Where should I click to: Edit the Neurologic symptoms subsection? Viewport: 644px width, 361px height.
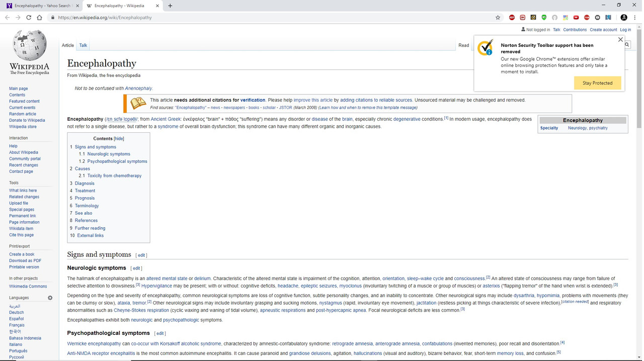136,268
